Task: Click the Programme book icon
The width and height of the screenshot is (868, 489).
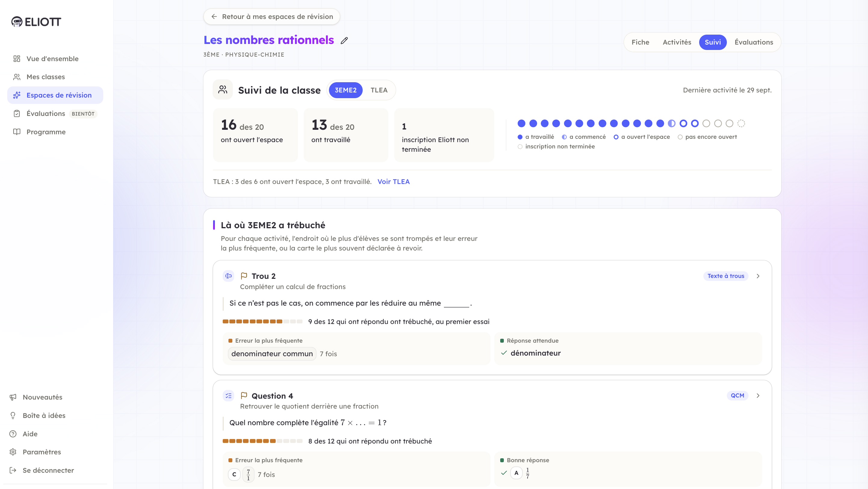Action: click(17, 132)
